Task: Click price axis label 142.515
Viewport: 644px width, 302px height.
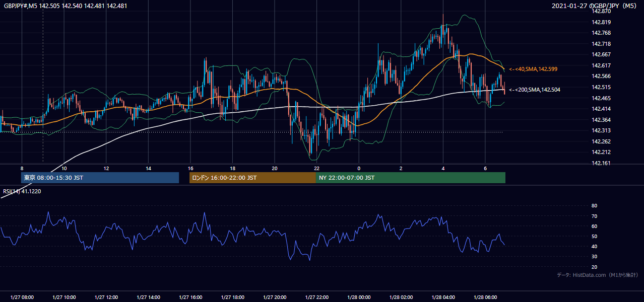Action: click(601, 87)
